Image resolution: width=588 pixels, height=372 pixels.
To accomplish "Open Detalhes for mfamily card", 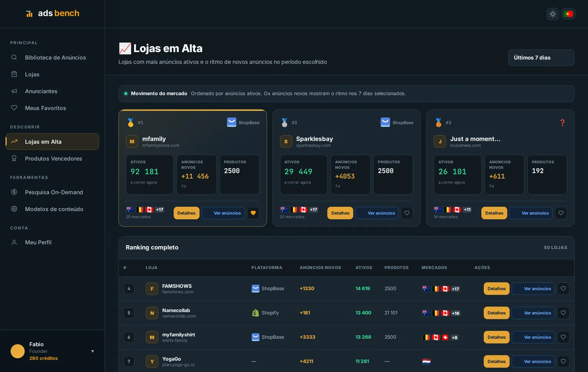I will point(186,213).
